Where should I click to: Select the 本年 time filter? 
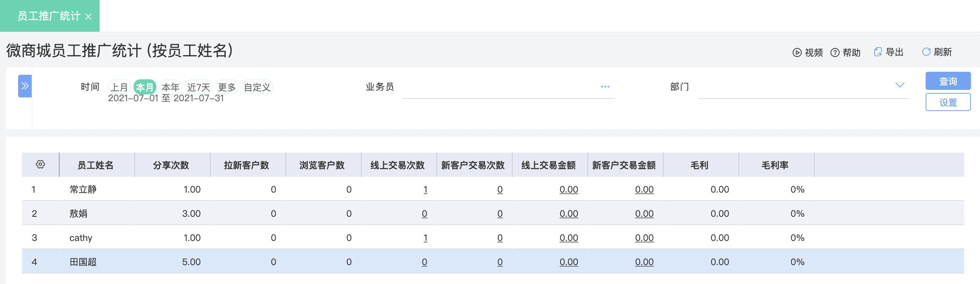(x=170, y=87)
